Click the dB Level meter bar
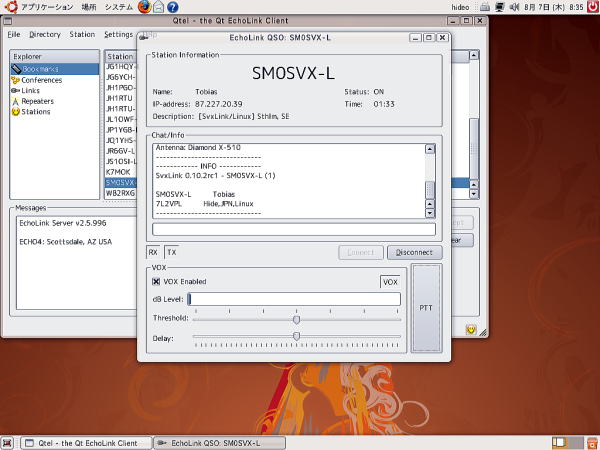This screenshot has width=600, height=450. [x=294, y=299]
